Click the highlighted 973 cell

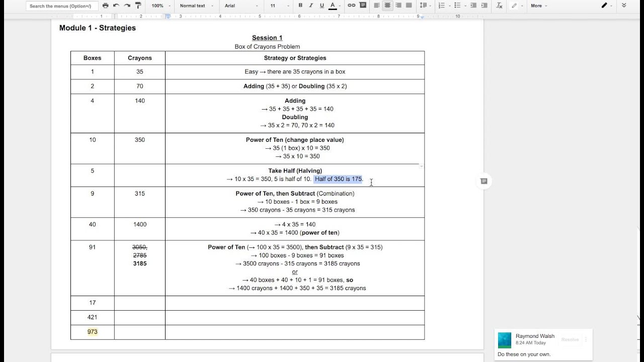pyautogui.click(x=92, y=332)
